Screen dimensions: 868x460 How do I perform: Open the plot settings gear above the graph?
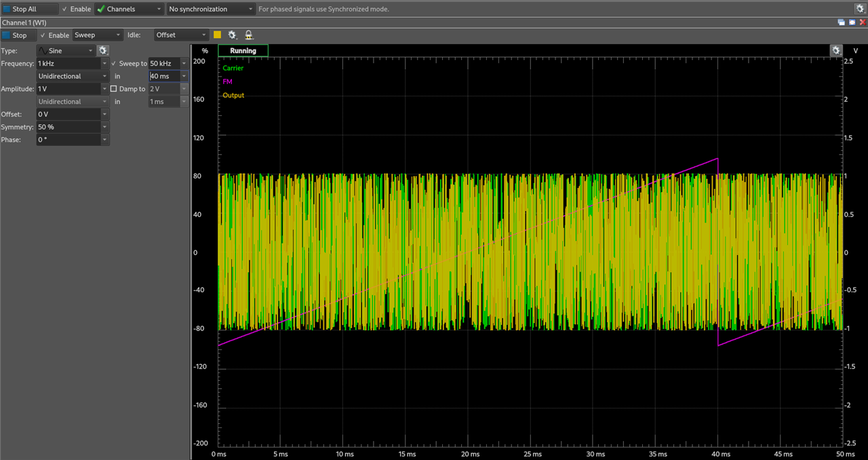click(836, 51)
